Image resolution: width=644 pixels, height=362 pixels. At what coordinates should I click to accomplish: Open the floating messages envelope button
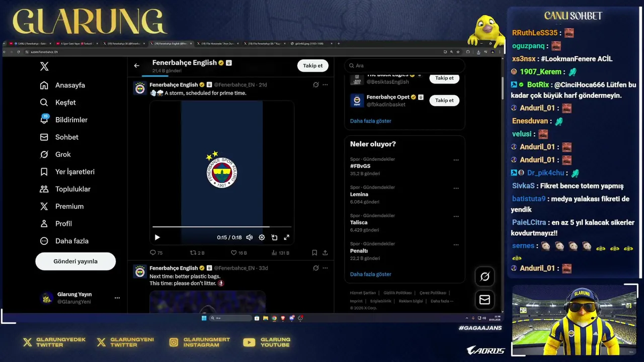pos(485,300)
